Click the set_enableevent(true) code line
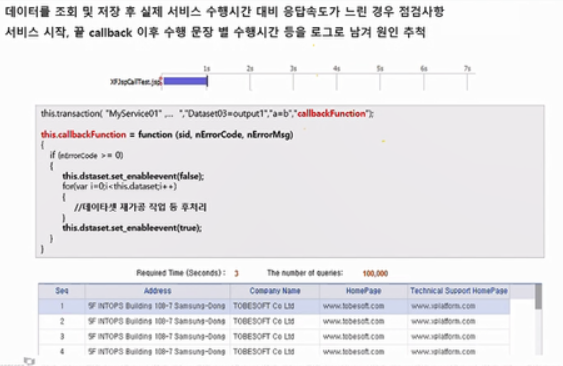 pyautogui.click(x=132, y=228)
